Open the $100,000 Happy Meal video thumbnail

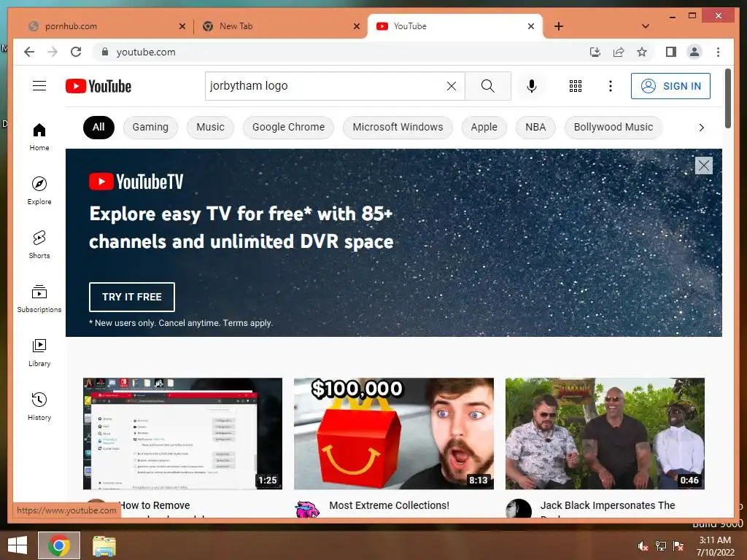tap(393, 433)
